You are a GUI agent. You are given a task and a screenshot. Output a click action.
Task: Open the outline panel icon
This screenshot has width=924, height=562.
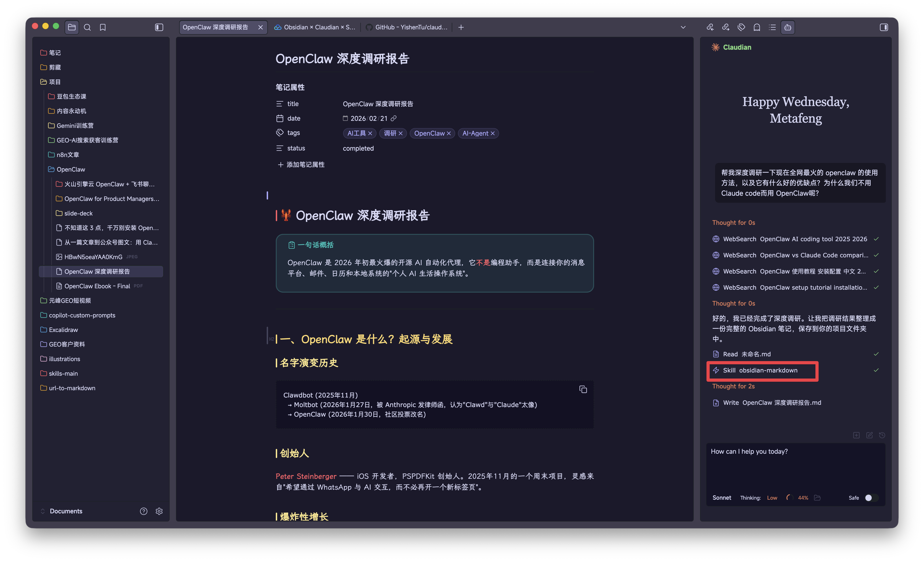coord(772,27)
